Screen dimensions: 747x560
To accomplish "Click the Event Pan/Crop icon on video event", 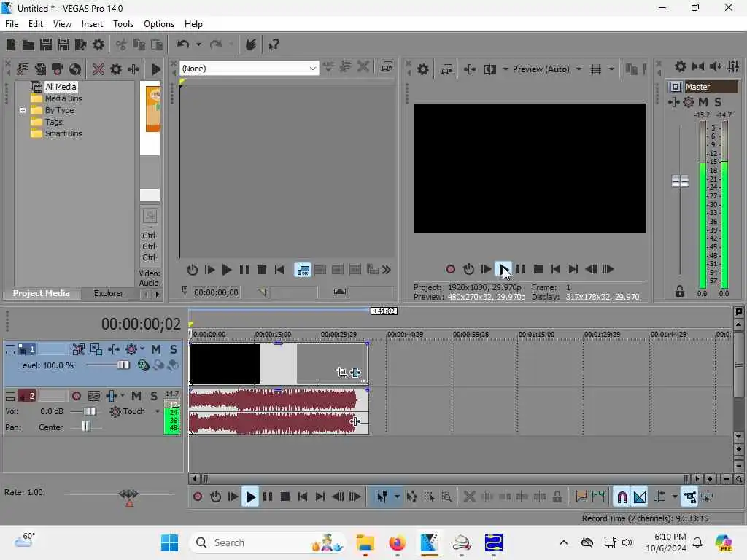I will [341, 373].
